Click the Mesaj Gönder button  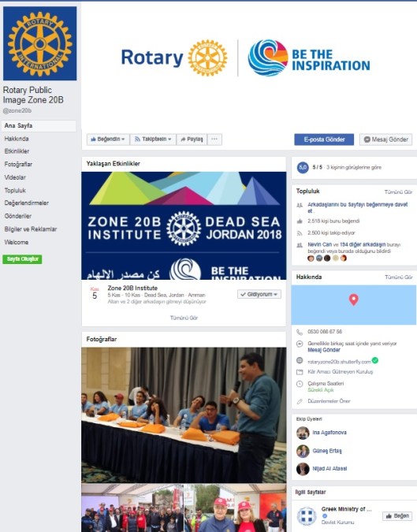[385, 140]
